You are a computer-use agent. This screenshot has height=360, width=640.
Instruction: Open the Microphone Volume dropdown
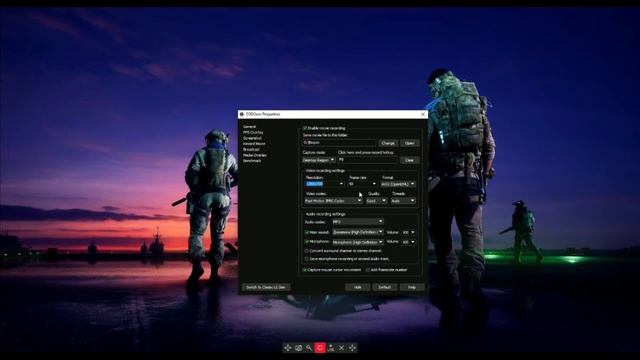(x=408, y=242)
